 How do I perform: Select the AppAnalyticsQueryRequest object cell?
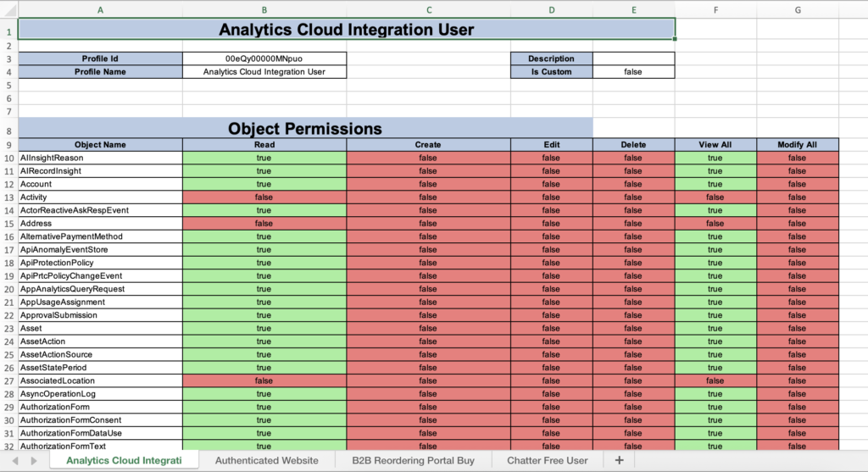[x=100, y=290]
